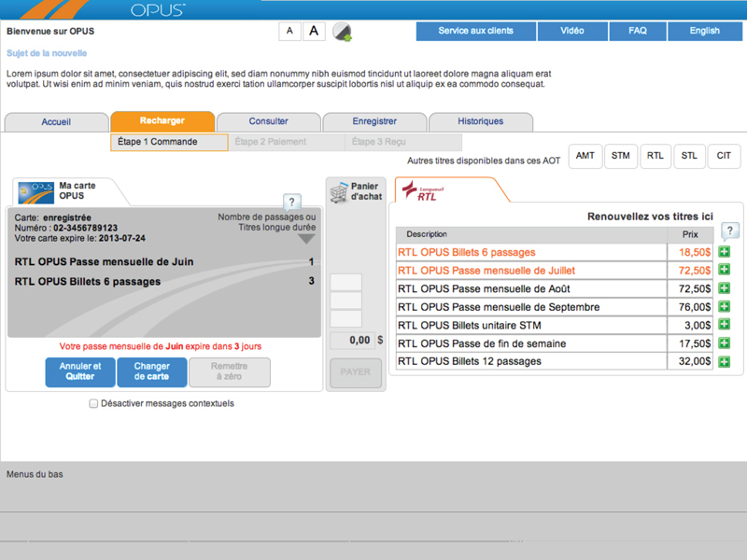This screenshot has width=747, height=560.
Task: Select Étape 2 Paiement step
Action: click(287, 142)
